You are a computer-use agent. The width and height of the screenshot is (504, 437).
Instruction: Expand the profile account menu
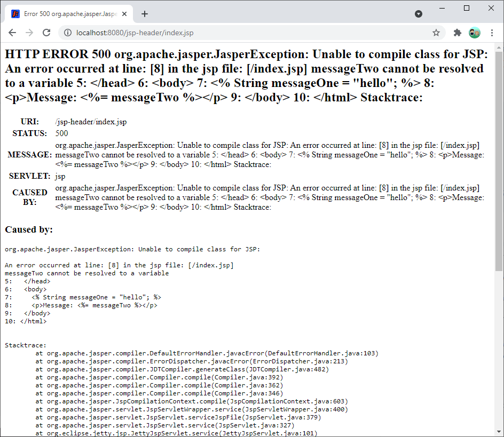pos(475,33)
